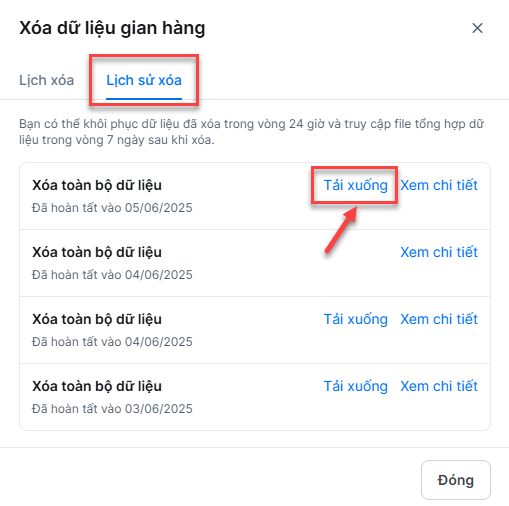
Task: Open Xem chi tiết in the third history row
Action: (439, 319)
